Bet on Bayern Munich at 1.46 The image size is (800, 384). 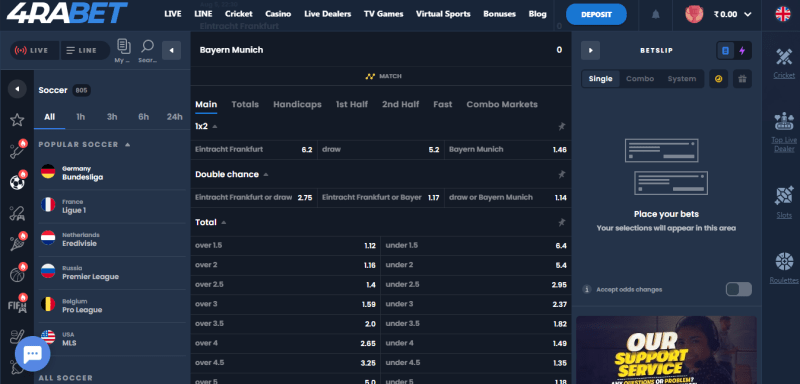[508, 149]
